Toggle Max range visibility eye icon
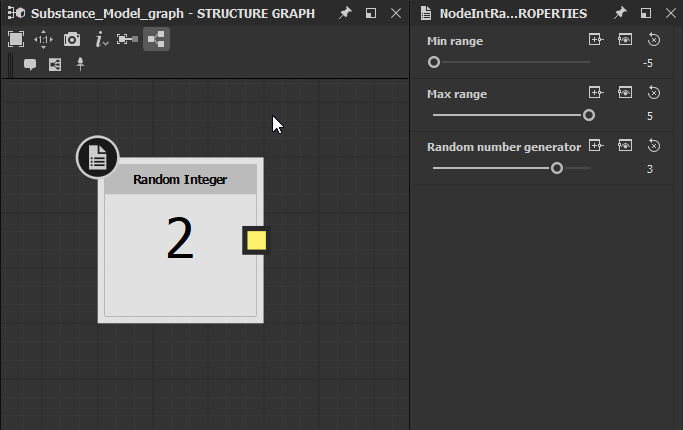This screenshot has height=430, width=683. pyautogui.click(x=625, y=92)
